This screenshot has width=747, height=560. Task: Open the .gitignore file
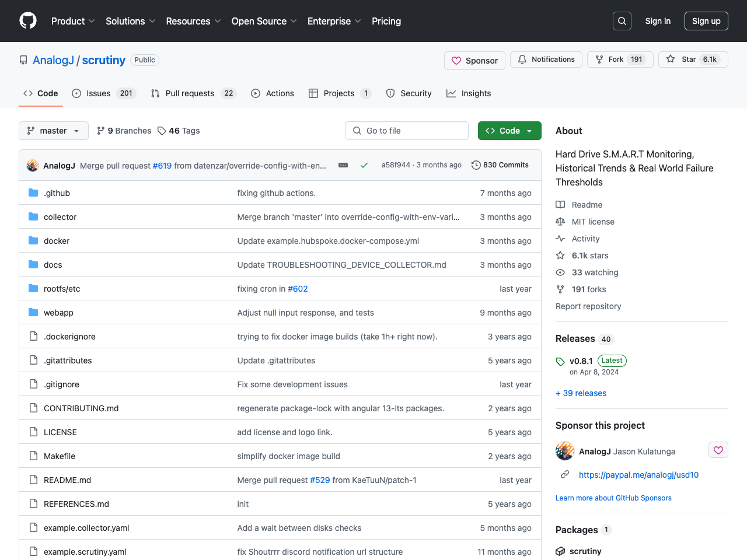(x=61, y=384)
